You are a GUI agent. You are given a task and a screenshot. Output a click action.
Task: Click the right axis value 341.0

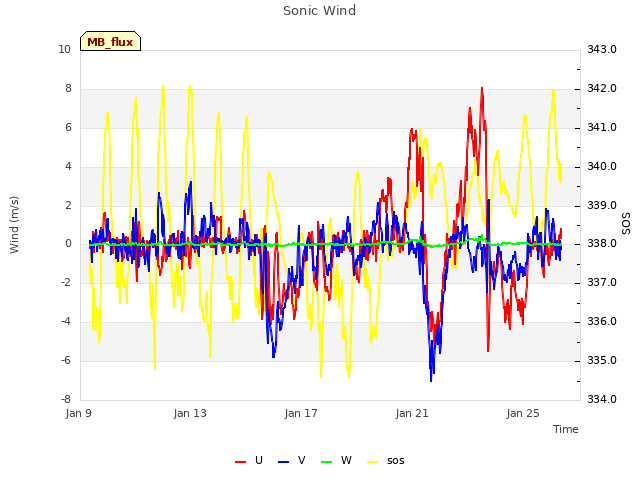602,128
